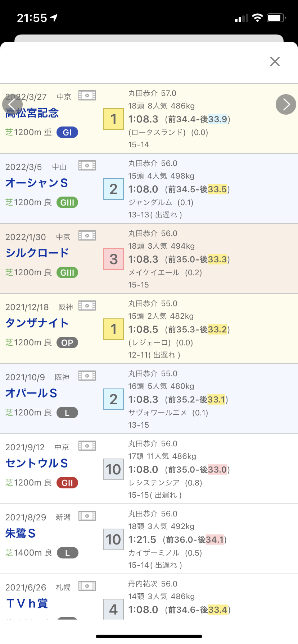298x644 pixels.
Task: Play the Takamatsunomiya Kinen race video icon
Action: (x=87, y=96)
